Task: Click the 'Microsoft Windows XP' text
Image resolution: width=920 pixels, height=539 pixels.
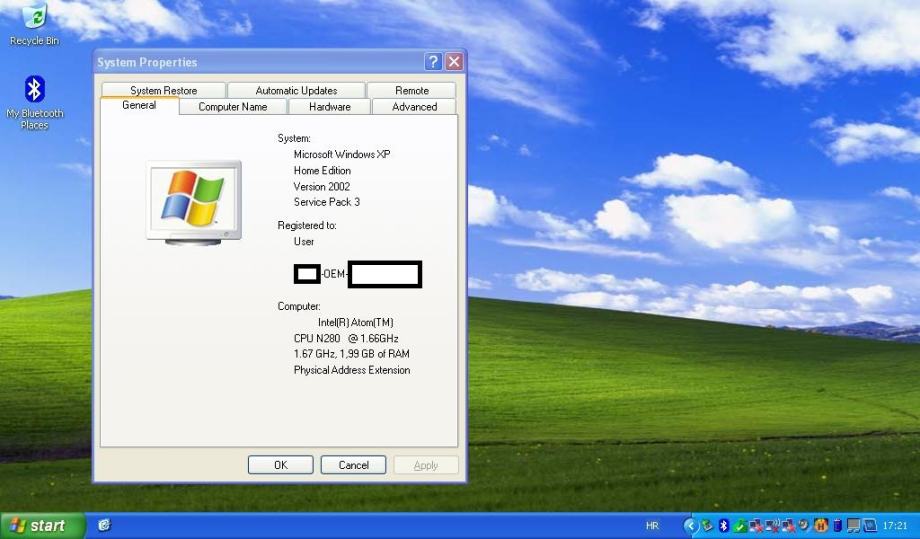Action: 342,154
